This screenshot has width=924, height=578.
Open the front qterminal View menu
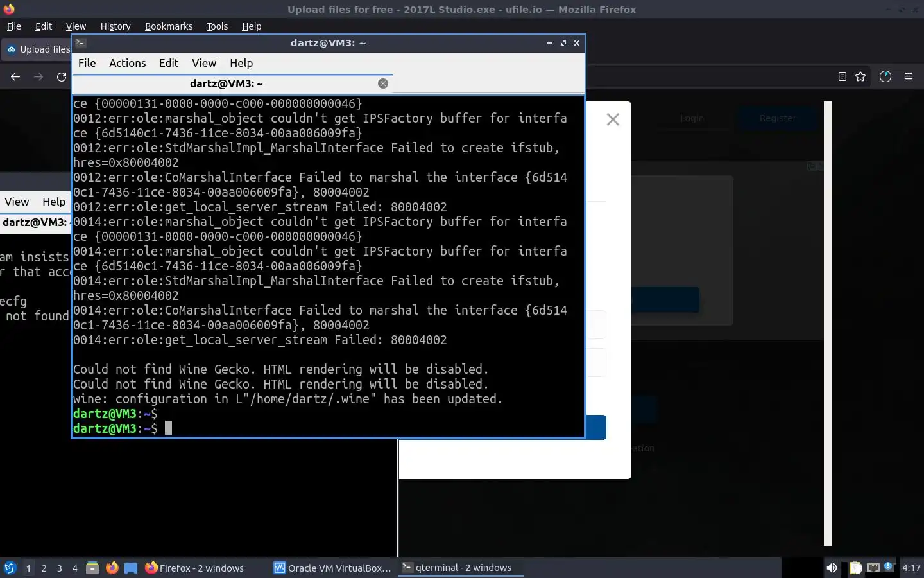click(x=204, y=63)
